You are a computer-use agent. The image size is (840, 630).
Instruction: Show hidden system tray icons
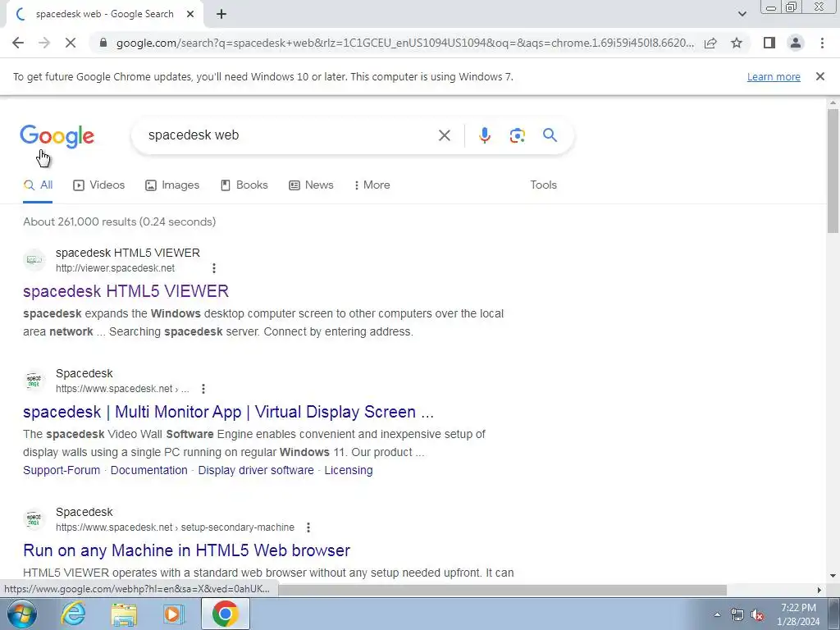717,615
